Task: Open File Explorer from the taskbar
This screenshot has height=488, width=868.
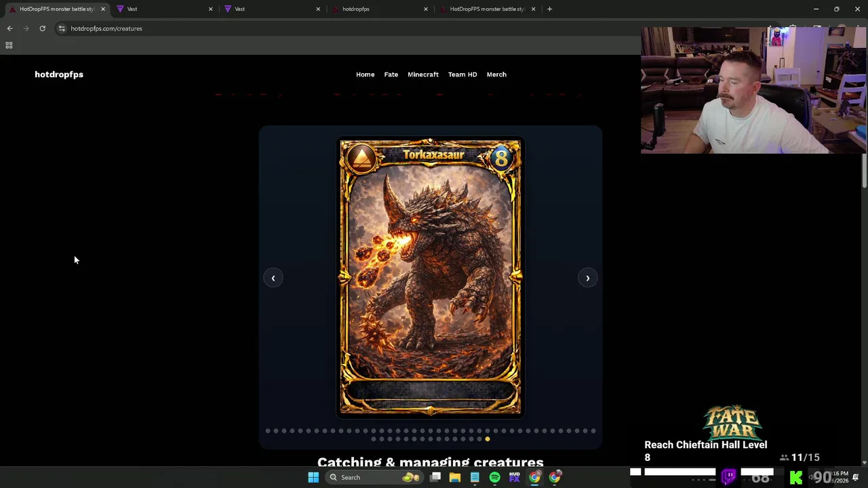Action: tap(455, 477)
